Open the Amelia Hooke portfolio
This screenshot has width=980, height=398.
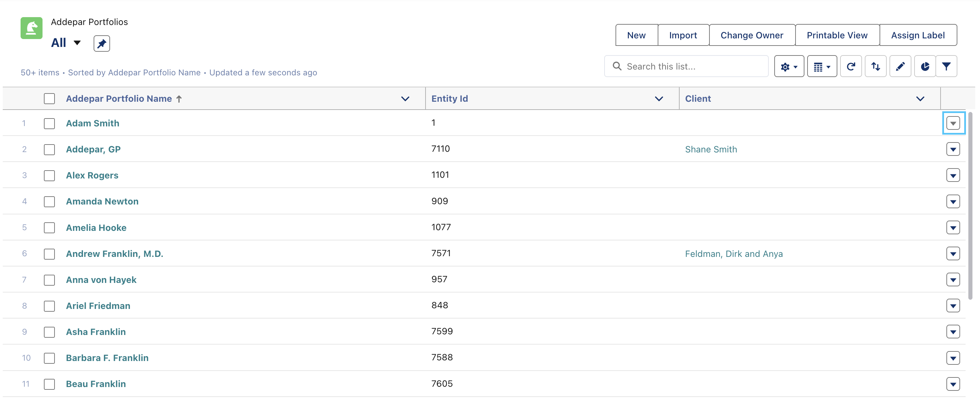96,228
